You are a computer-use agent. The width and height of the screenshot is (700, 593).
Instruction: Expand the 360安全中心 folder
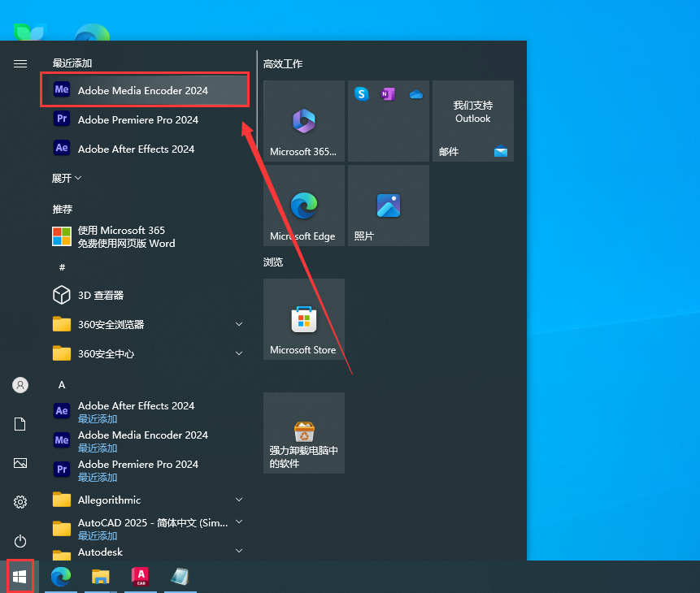point(145,353)
